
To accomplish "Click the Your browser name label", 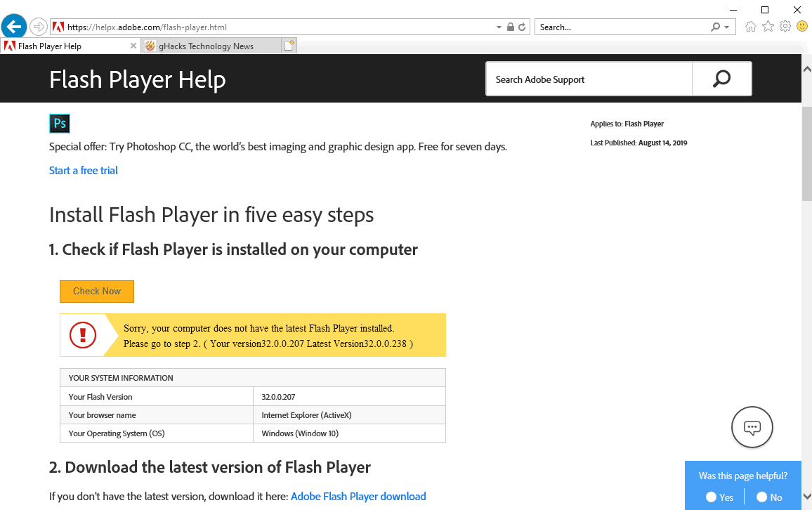I will point(102,415).
